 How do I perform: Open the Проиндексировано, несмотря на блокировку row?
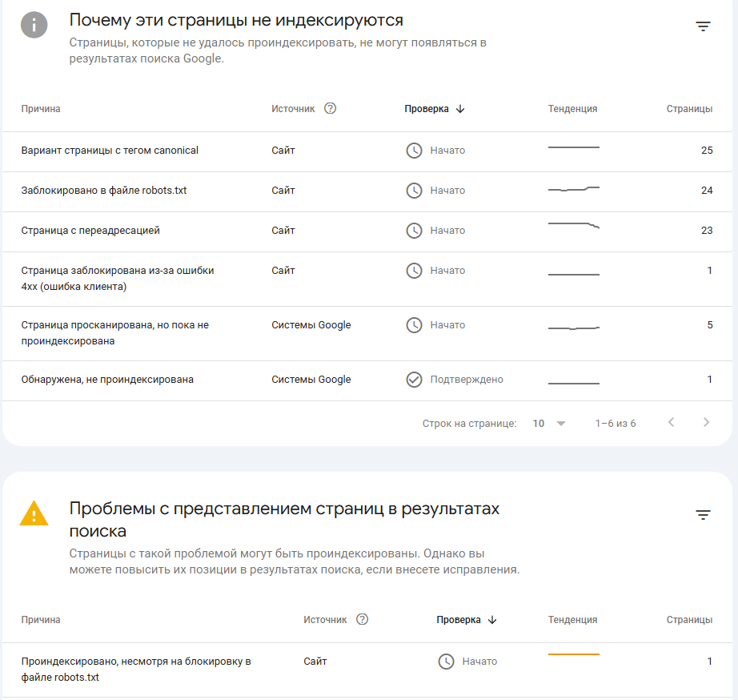coord(136,669)
